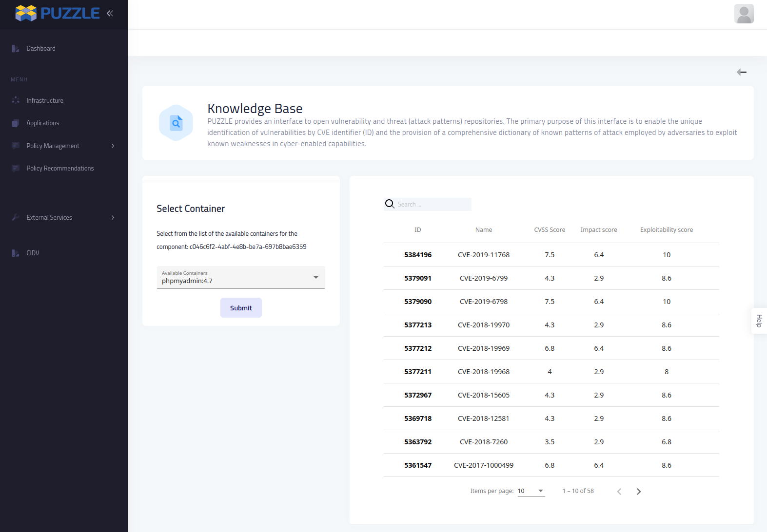Image resolution: width=767 pixels, height=532 pixels.
Task: Click the Knowledge Base heading
Action: 255,109
